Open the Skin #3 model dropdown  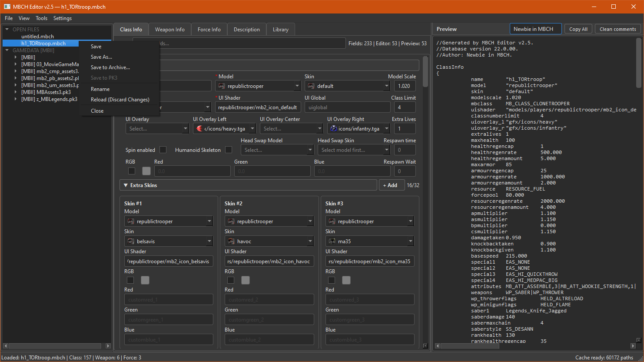370,221
